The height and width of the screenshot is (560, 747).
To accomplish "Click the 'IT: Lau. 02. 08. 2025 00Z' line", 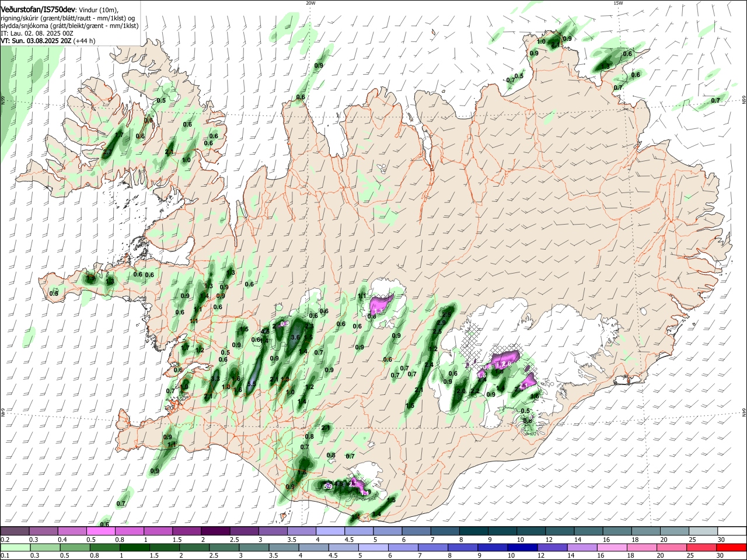I will (x=37, y=33).
